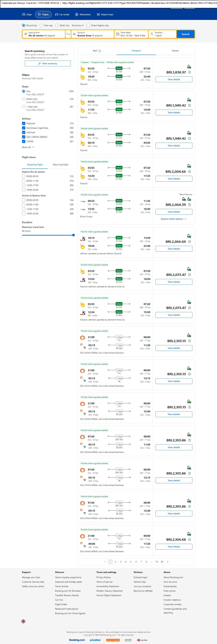Go to next results page arrow
The image size is (217, 644).
coord(168,562)
